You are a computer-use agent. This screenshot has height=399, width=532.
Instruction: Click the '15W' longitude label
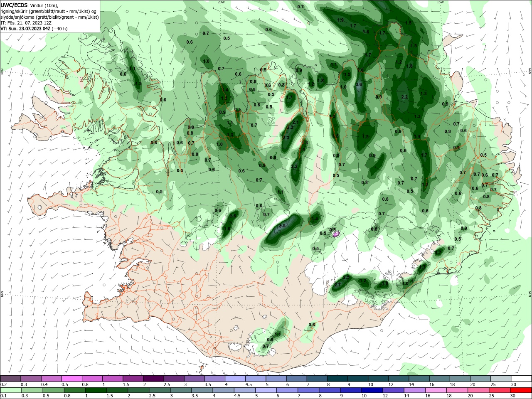click(440, 2)
